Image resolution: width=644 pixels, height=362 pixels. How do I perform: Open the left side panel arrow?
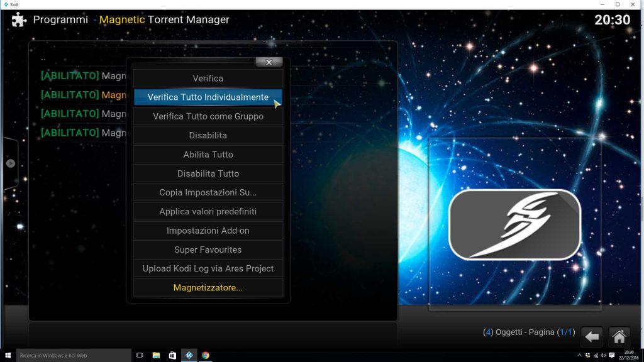[x=11, y=163]
